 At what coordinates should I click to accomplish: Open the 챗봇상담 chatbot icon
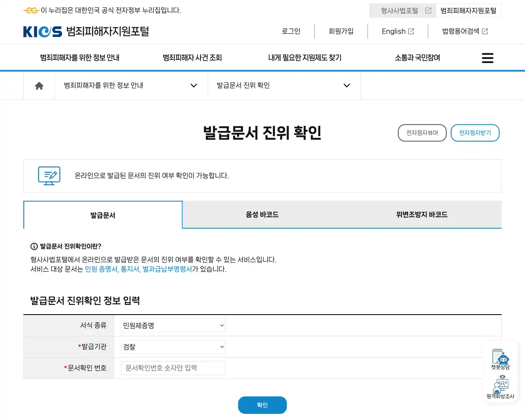pos(500,359)
